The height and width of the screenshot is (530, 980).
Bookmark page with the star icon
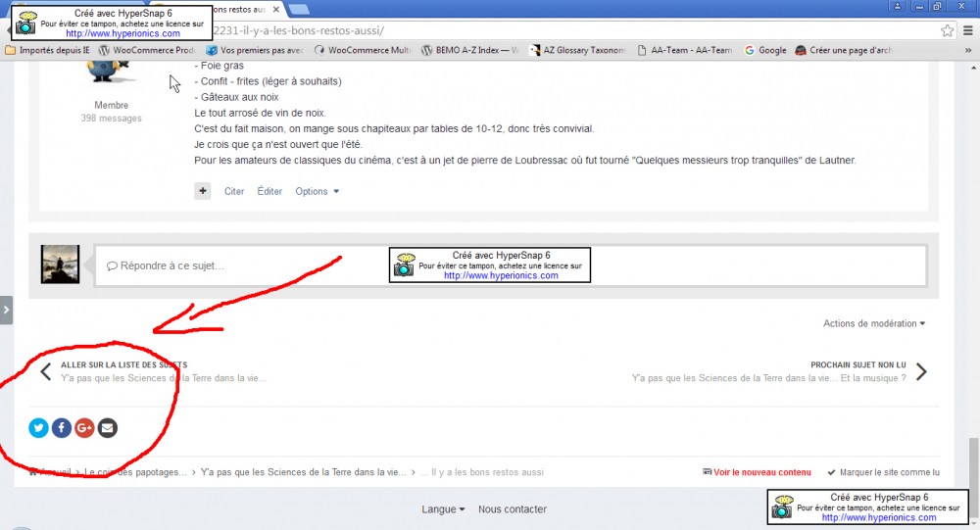pyautogui.click(x=948, y=30)
